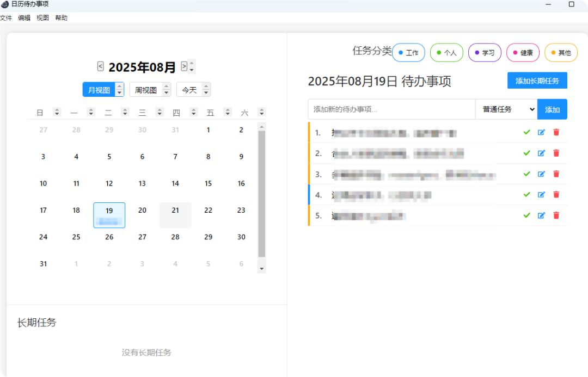Mark task 1 as complete with checkmark
The image size is (588, 377).
click(527, 132)
